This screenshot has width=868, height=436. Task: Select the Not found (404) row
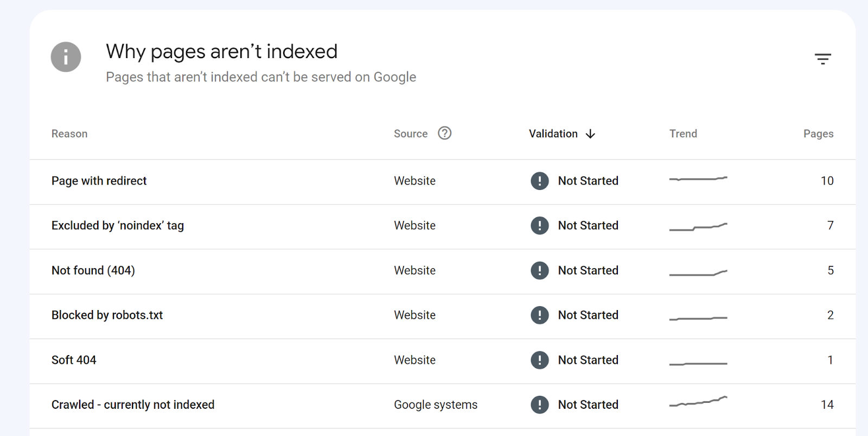click(x=93, y=270)
